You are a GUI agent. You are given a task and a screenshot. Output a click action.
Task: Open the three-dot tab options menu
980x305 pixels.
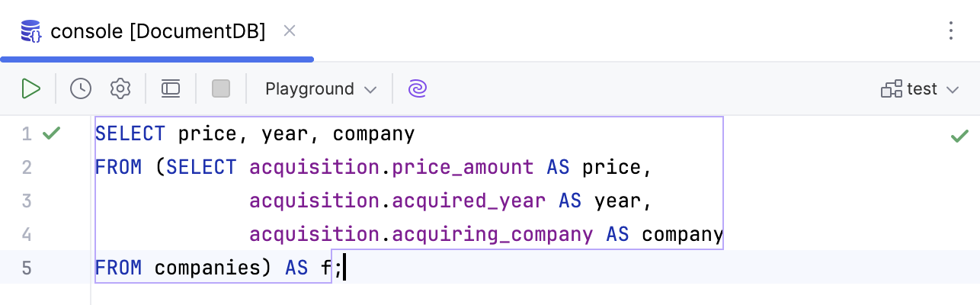[950, 30]
